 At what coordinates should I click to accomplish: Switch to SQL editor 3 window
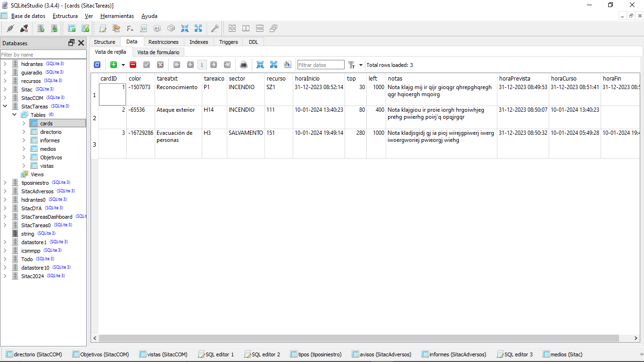point(515,354)
